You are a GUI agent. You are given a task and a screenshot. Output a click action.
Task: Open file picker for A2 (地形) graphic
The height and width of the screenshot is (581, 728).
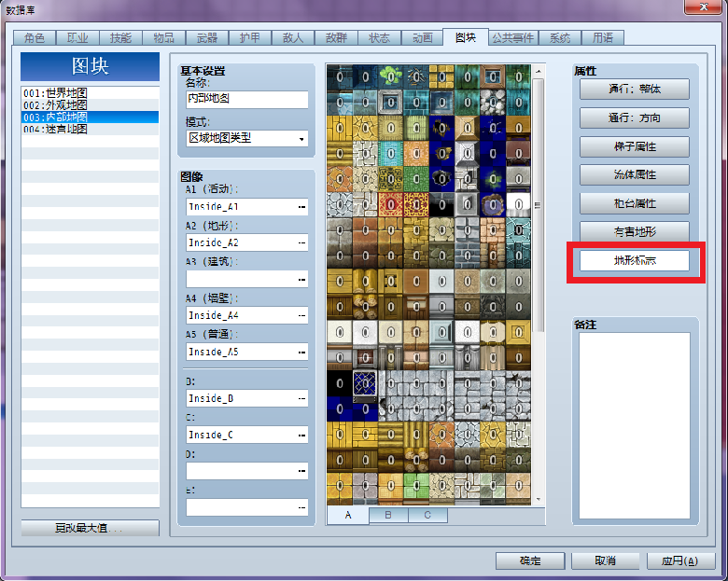point(301,243)
